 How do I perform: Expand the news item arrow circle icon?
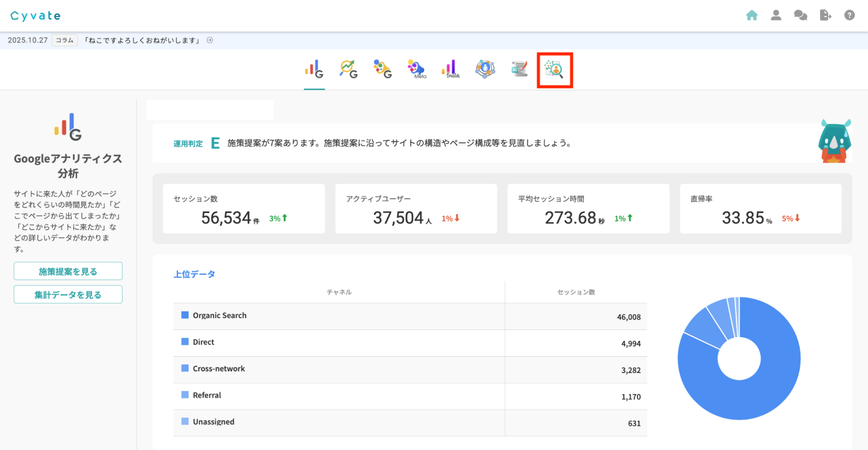click(210, 40)
